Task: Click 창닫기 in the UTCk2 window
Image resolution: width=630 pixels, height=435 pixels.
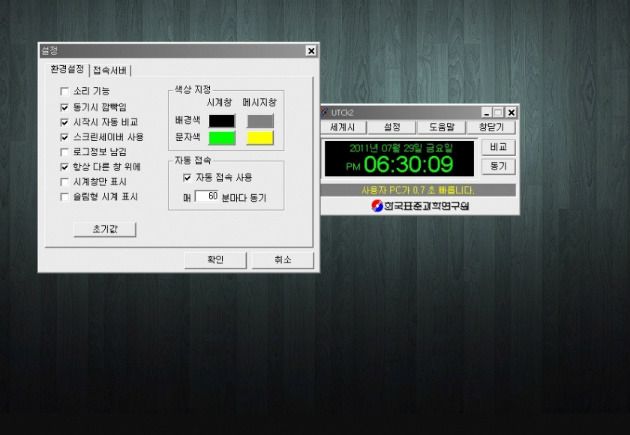Action: coord(491,127)
